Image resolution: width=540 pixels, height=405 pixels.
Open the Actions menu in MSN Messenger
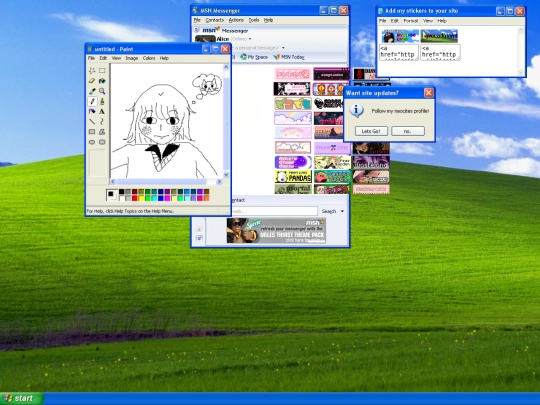pos(236,20)
